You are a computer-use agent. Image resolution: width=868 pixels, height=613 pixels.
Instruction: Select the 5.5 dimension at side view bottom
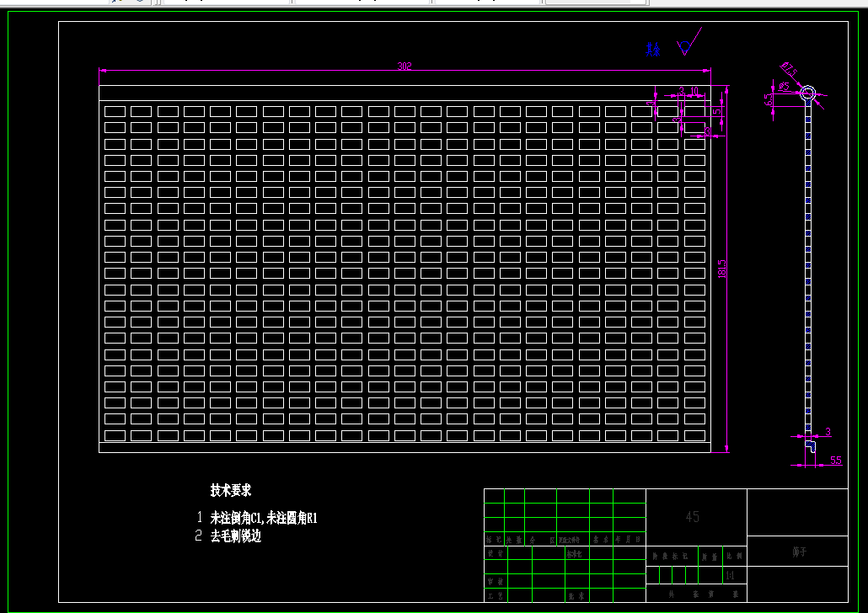pos(835,460)
